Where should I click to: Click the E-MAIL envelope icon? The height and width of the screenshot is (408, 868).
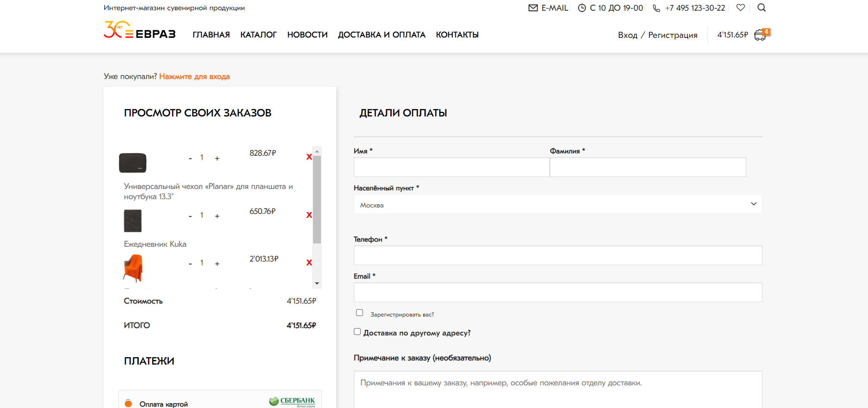pos(533,8)
